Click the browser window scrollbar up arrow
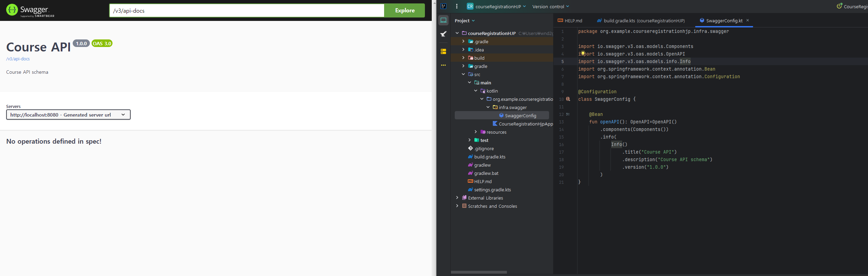868x276 pixels. 434,3
